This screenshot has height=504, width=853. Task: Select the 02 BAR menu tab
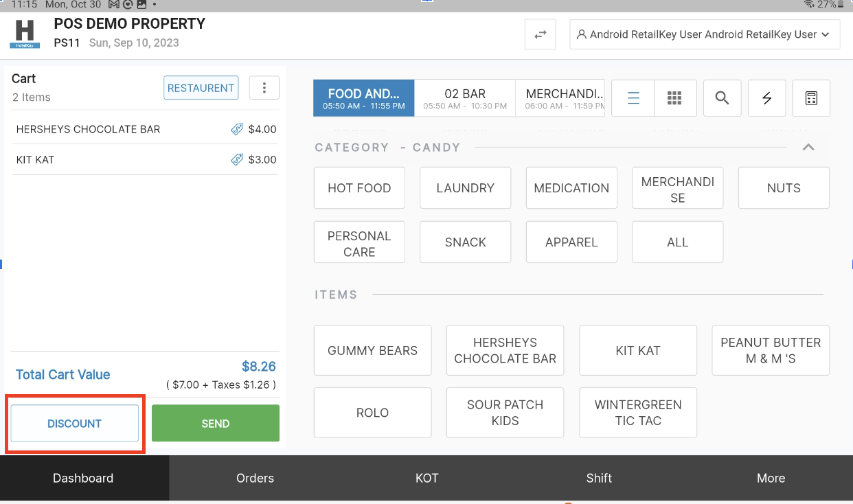(465, 98)
